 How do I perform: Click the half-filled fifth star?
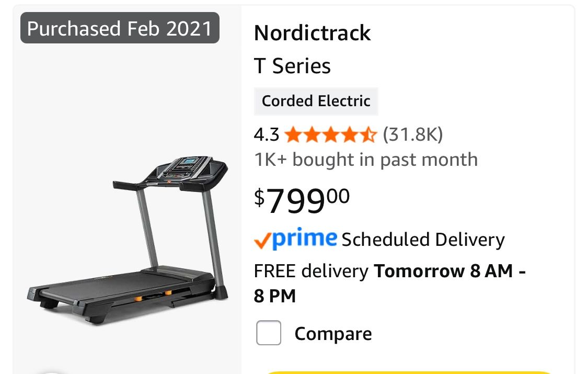370,134
